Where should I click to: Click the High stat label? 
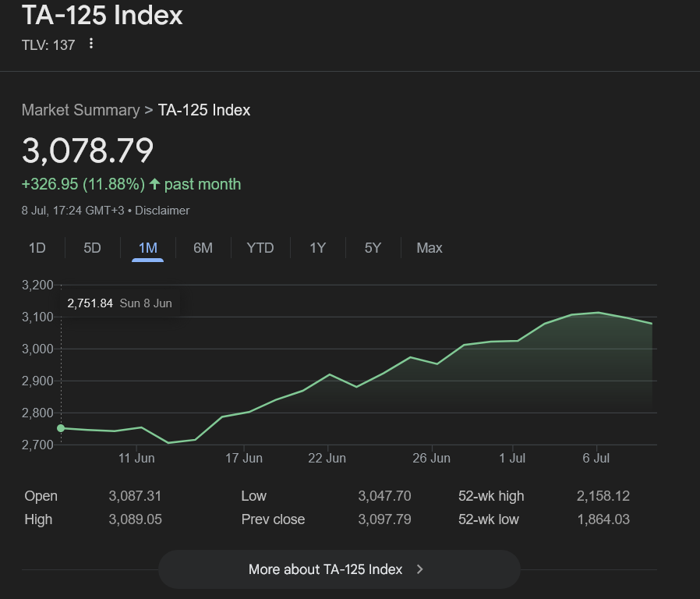click(38, 519)
